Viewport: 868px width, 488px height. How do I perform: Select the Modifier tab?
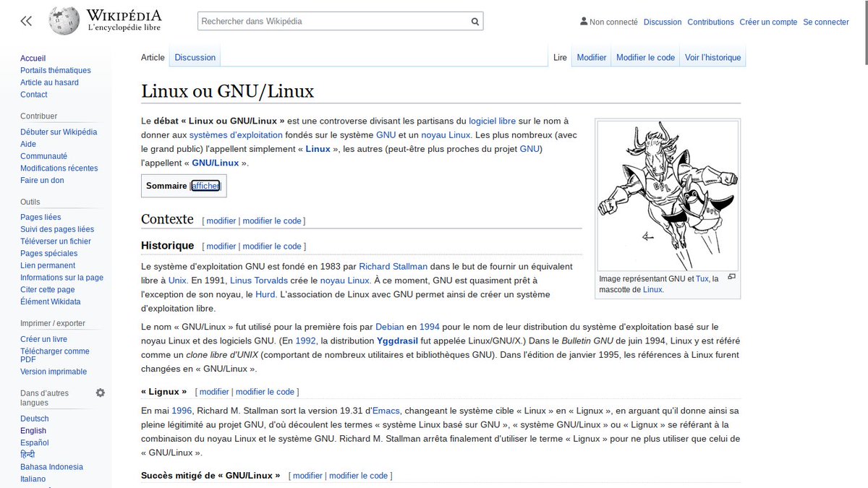pyautogui.click(x=591, y=57)
